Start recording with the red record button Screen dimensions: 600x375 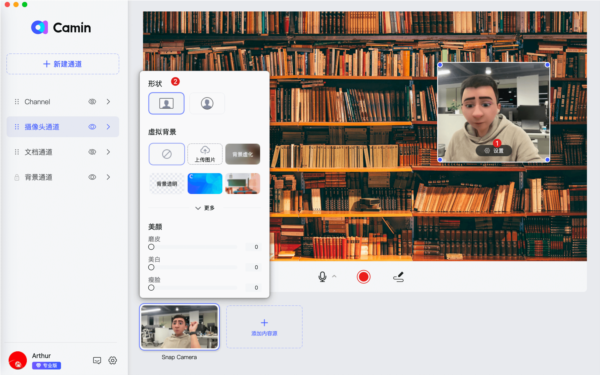pos(363,277)
